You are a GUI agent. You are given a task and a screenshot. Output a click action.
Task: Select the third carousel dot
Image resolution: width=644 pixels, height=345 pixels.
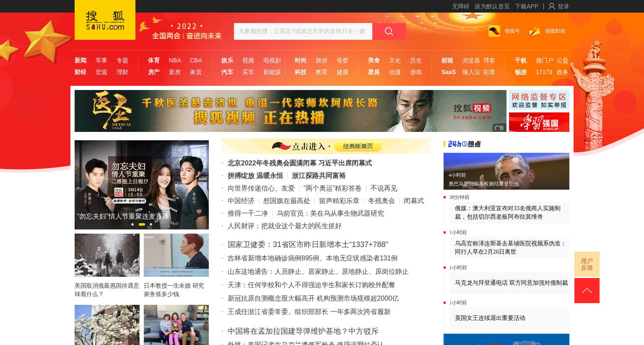click(151, 224)
